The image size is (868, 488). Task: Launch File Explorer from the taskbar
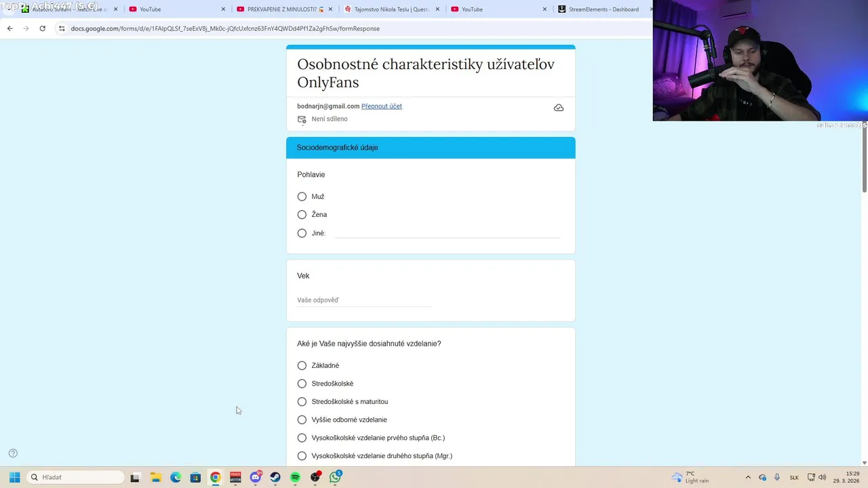155,477
